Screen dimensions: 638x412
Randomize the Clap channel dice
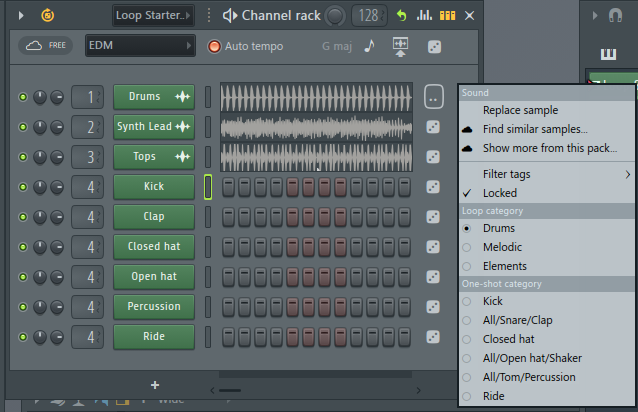(x=433, y=217)
